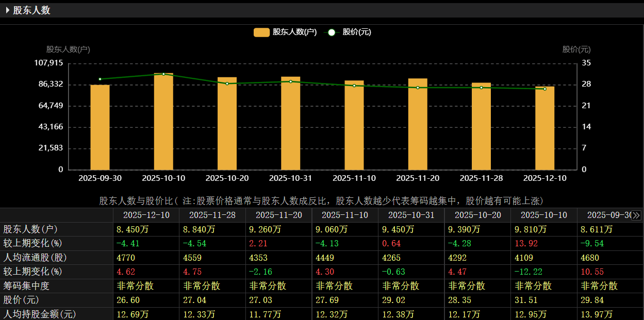Click the 2025-11-28 x-axis date label
This screenshot has height=320, width=644.
[x=481, y=178]
